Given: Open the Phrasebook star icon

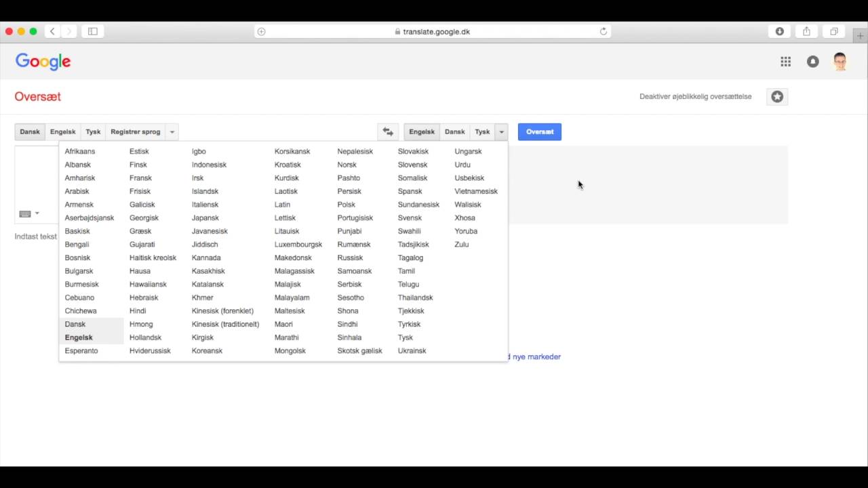Looking at the screenshot, I should pos(777,96).
